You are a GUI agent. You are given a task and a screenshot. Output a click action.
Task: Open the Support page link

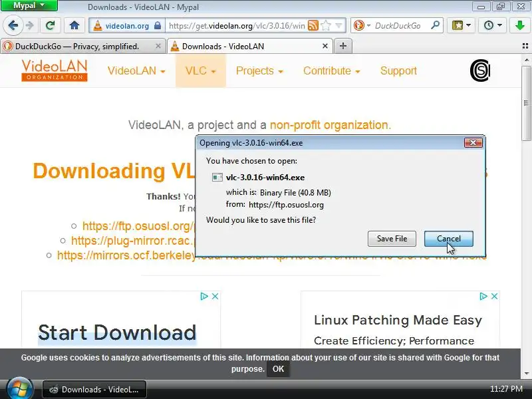click(398, 71)
